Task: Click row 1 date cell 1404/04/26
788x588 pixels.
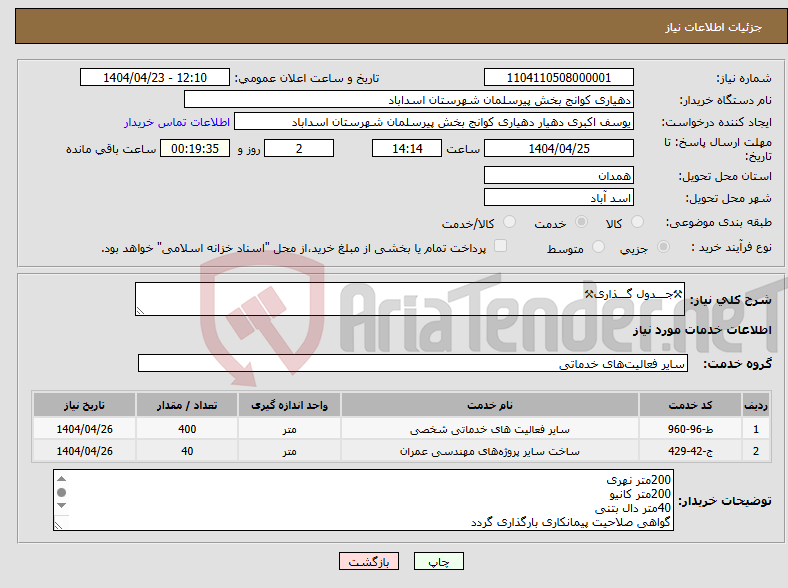Action: (84, 429)
